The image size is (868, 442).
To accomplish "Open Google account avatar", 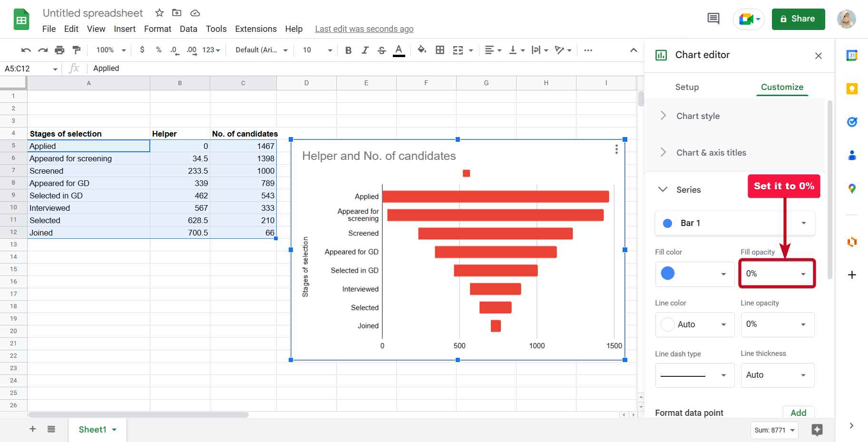I will (x=847, y=19).
